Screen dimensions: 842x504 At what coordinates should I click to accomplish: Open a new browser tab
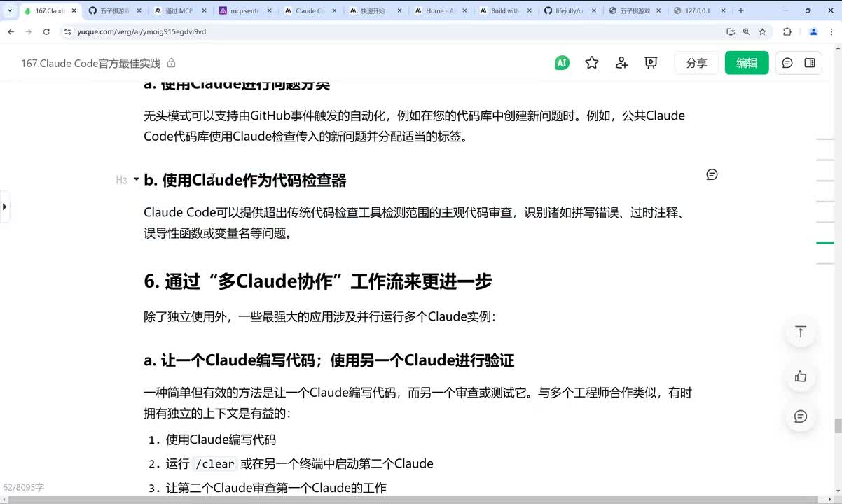pyautogui.click(x=741, y=10)
